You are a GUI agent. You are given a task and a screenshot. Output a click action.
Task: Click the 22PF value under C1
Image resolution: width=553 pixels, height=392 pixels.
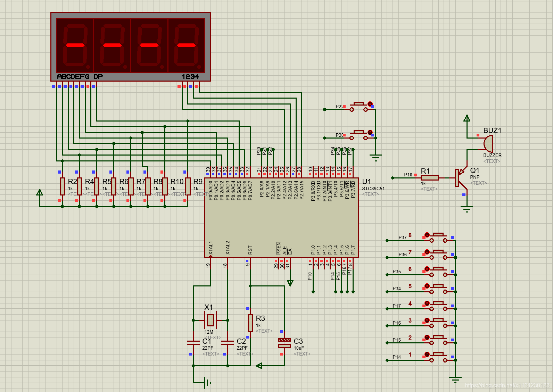[x=208, y=348]
